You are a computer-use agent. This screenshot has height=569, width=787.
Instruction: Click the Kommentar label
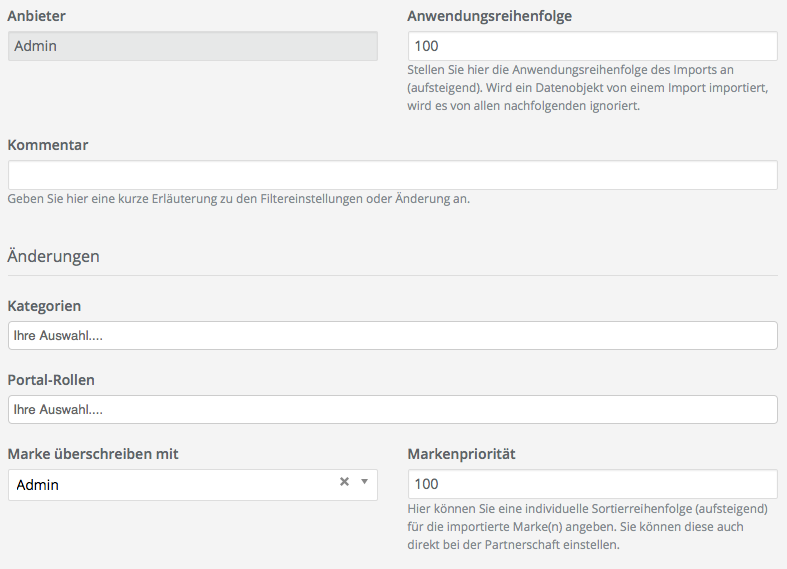pos(48,145)
